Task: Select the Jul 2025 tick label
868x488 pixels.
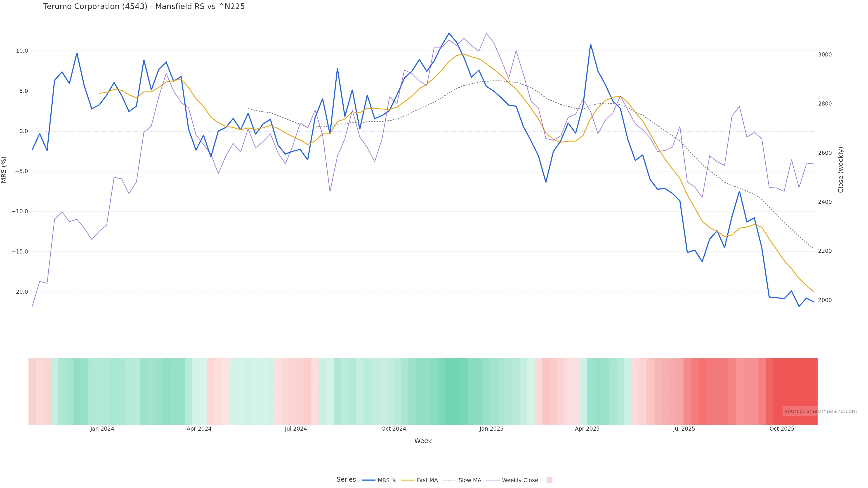Action: pos(684,429)
